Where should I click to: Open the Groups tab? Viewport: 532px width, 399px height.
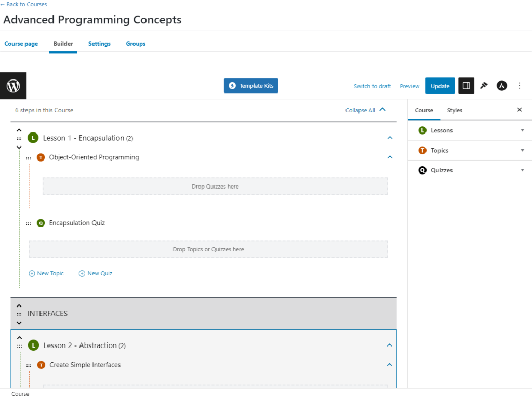click(x=135, y=44)
